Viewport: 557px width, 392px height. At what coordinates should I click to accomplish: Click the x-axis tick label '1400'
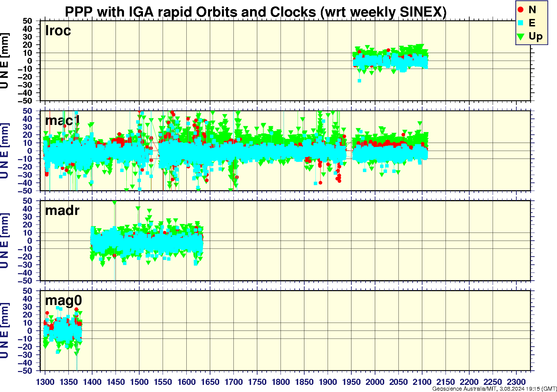click(92, 382)
